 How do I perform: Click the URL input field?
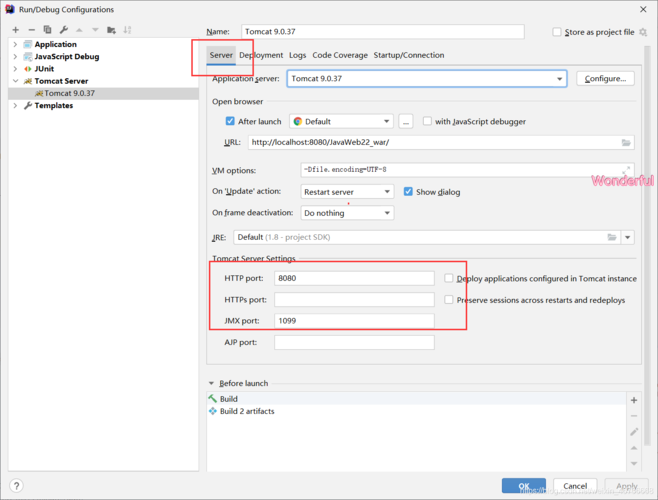click(x=441, y=142)
